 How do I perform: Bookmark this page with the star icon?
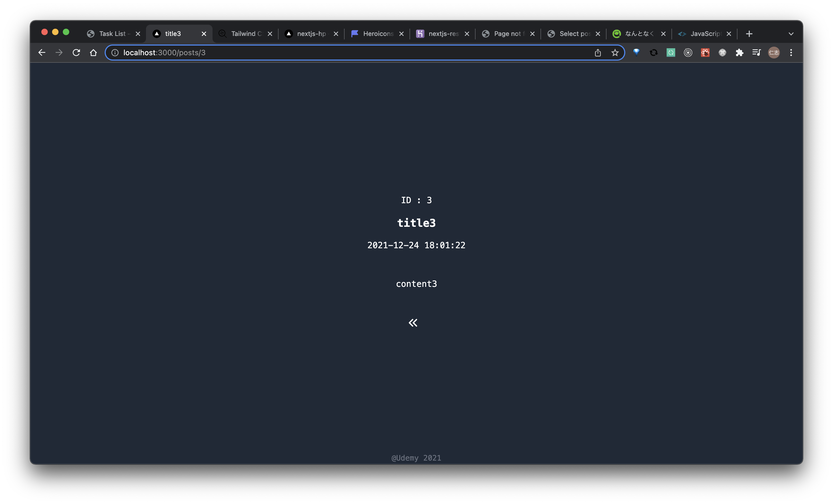click(x=615, y=53)
